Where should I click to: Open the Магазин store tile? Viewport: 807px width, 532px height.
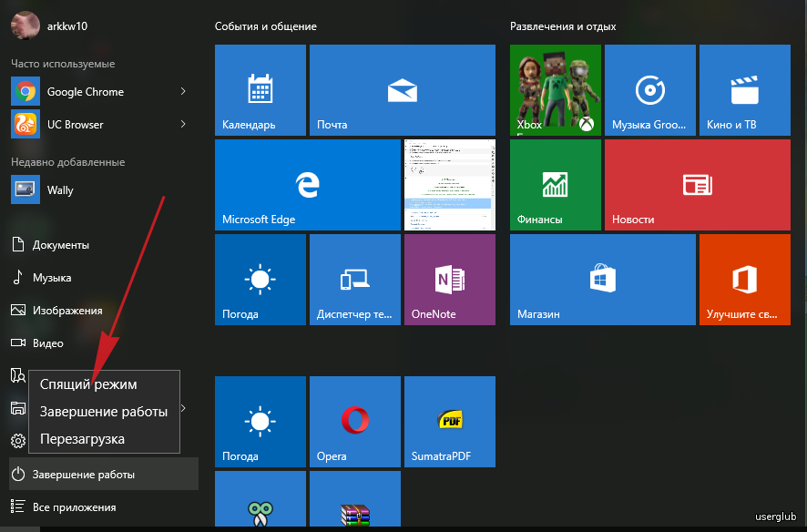(603, 280)
